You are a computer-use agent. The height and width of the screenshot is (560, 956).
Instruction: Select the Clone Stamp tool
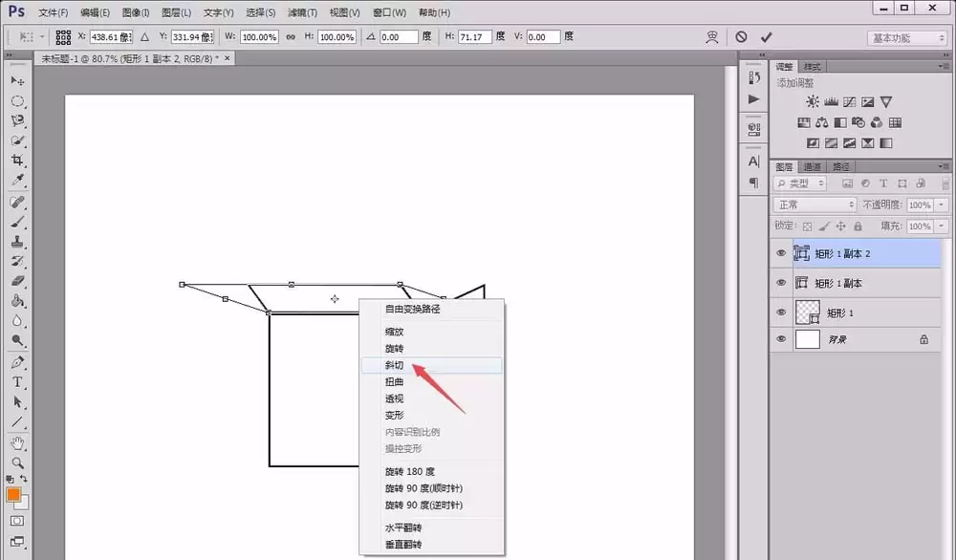[x=17, y=242]
